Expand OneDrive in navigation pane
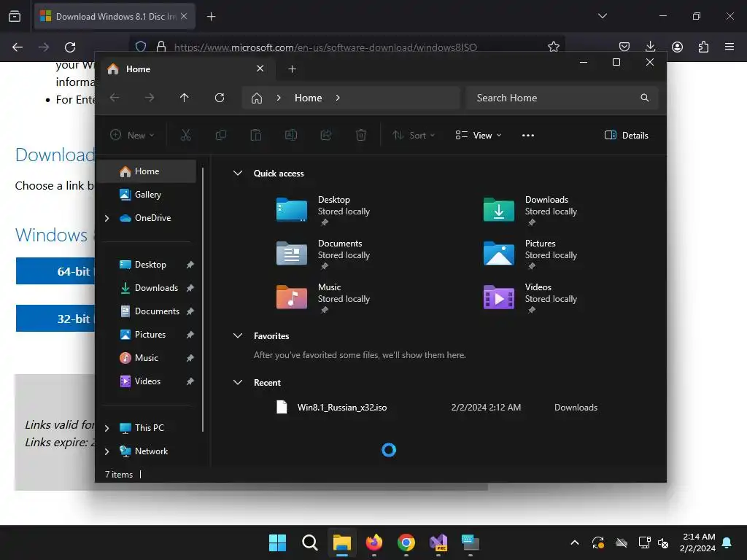 click(107, 218)
